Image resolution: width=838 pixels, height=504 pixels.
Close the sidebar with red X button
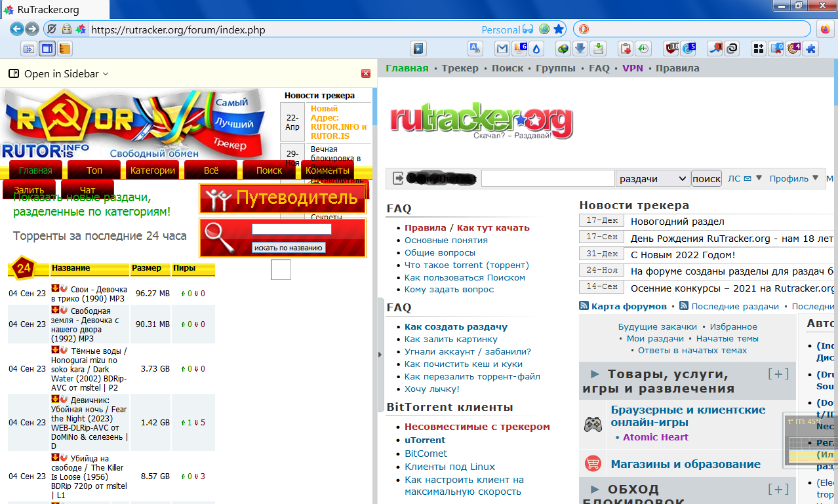(x=366, y=73)
